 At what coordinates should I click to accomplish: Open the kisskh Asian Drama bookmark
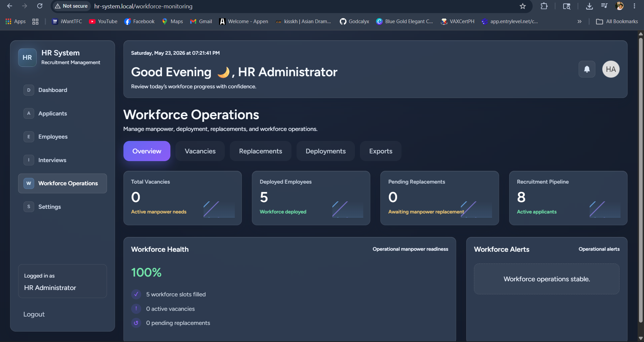pyautogui.click(x=303, y=21)
